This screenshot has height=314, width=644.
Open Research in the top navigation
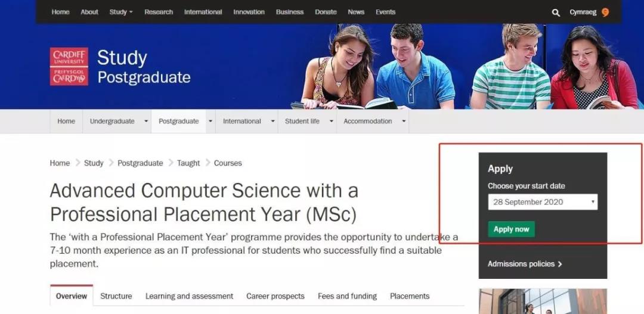coord(159,12)
